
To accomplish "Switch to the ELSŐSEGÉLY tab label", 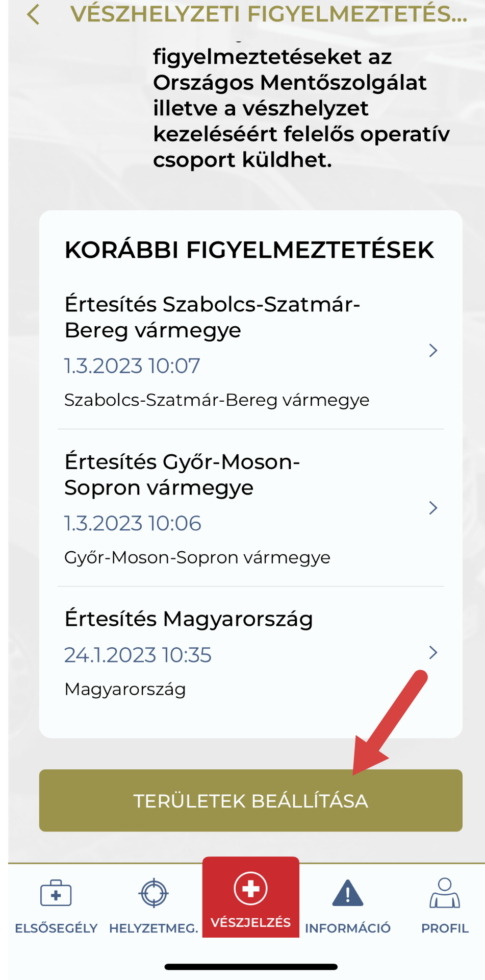I will coord(56,928).
